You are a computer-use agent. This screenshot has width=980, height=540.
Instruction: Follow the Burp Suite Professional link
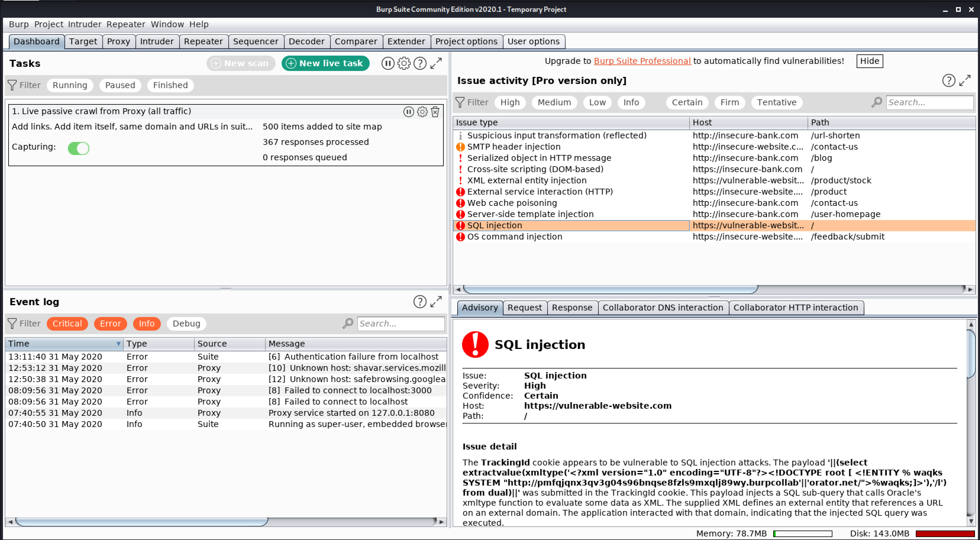click(642, 61)
